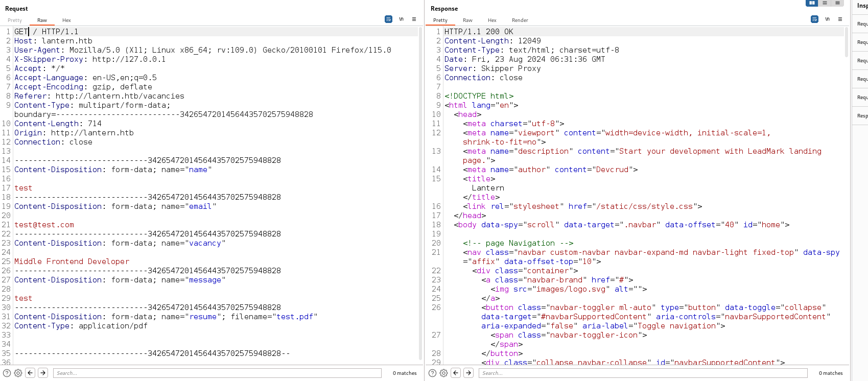Click the Request 0 matches counter
The width and height of the screenshot is (868, 381).
(x=405, y=373)
